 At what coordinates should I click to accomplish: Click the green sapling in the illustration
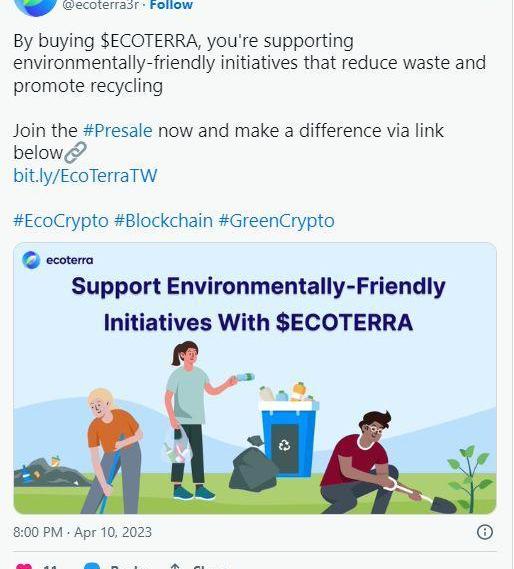coord(471,478)
